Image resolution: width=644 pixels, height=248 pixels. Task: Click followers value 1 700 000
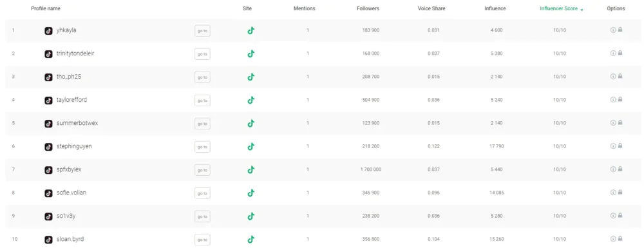371,169
